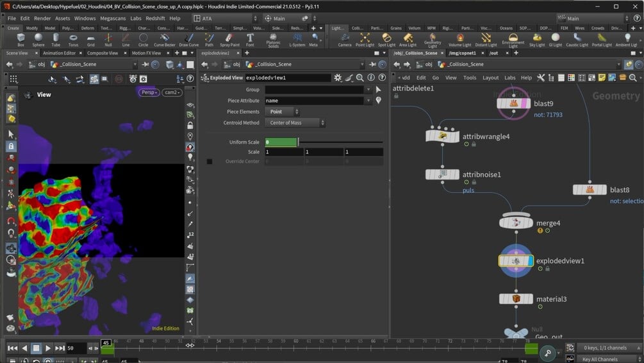This screenshot has width=644, height=363.
Task: Choose the Sky Light tool
Action: [x=536, y=40]
